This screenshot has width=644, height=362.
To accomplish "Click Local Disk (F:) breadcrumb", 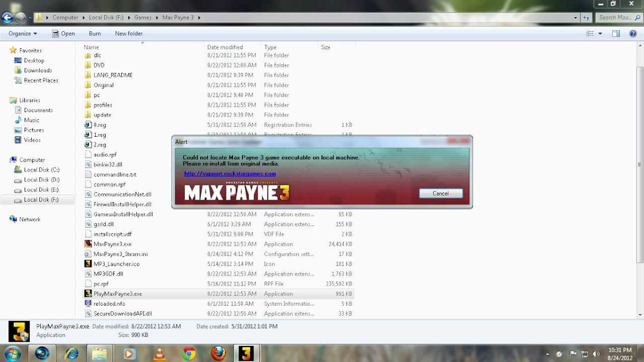I will pyautogui.click(x=106, y=18).
